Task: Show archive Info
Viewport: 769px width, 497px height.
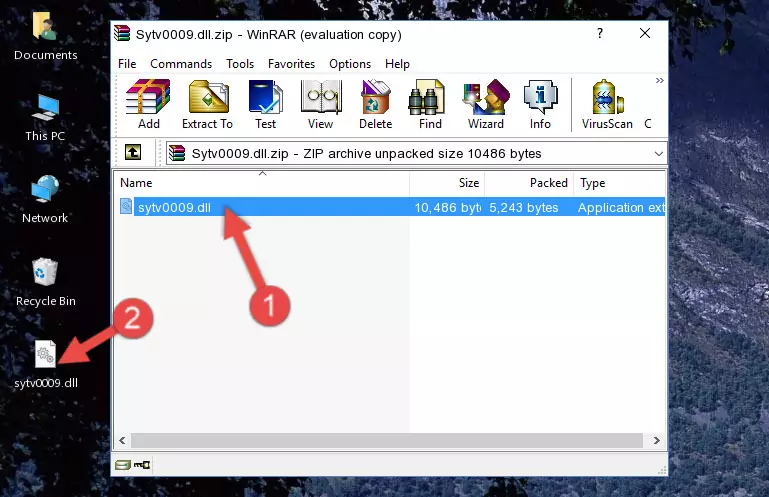Action: click(540, 105)
